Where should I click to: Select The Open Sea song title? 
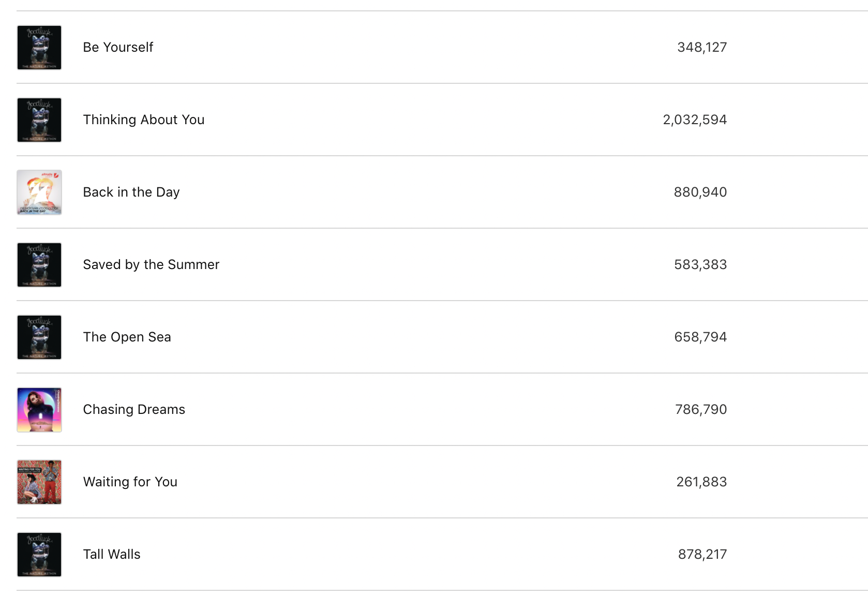[127, 337]
